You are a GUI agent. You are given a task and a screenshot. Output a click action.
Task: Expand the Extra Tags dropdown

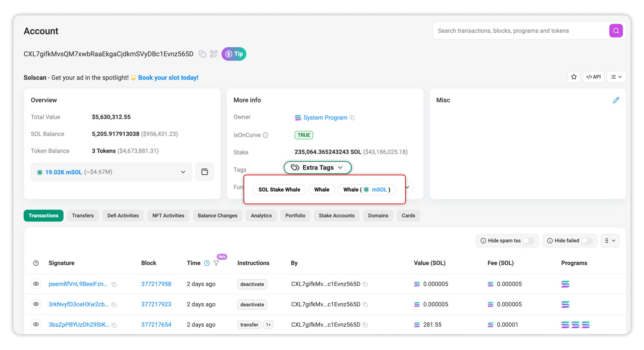tap(317, 167)
